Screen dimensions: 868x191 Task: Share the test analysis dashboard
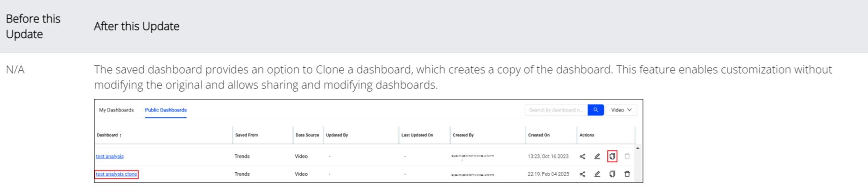tap(582, 157)
